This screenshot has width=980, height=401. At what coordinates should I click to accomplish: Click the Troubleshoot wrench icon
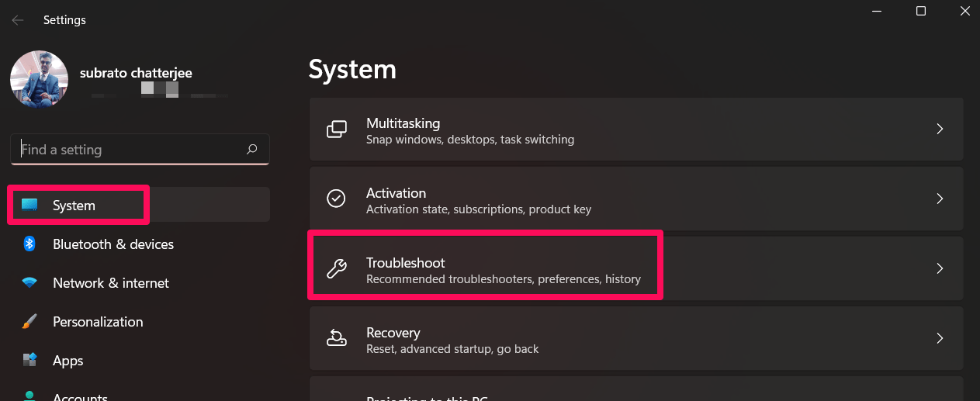coord(336,269)
